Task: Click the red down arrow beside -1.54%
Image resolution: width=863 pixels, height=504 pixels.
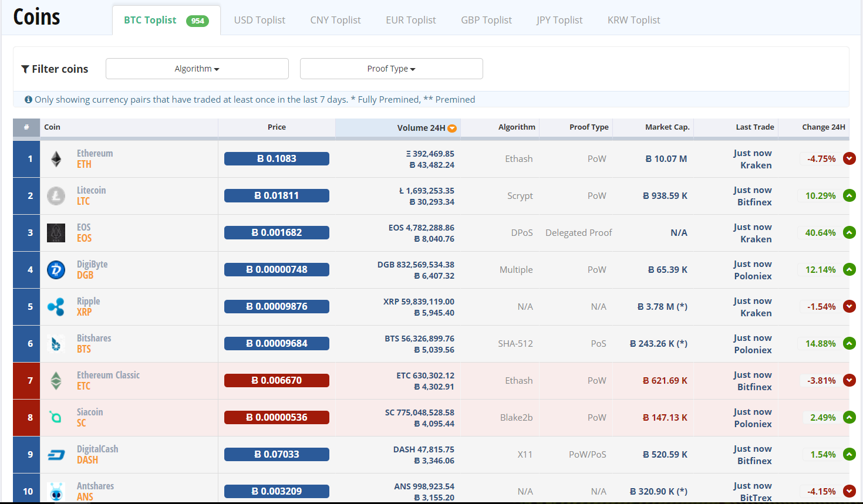Action: 849,306
